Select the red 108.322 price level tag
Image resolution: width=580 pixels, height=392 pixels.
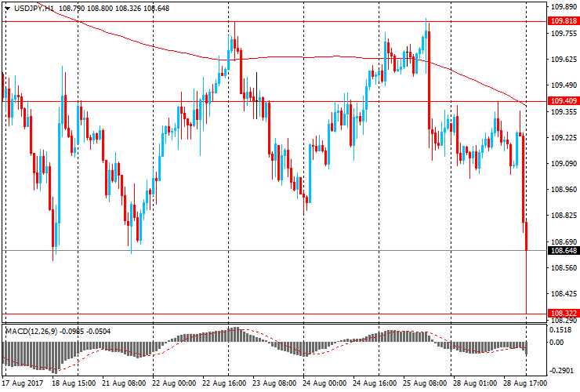pos(564,313)
